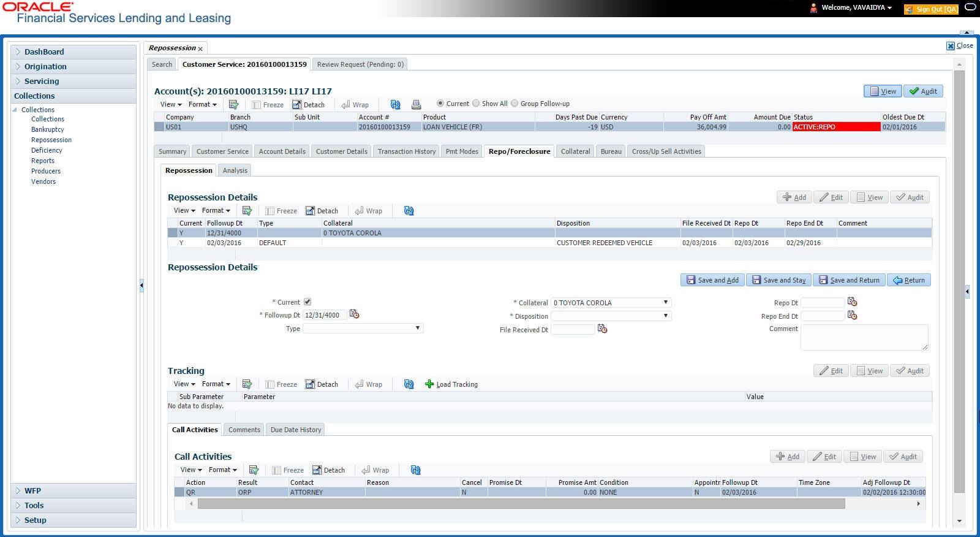Screen dimensions: 980x537
Task: Select the Show All radio button
Action: coord(475,104)
